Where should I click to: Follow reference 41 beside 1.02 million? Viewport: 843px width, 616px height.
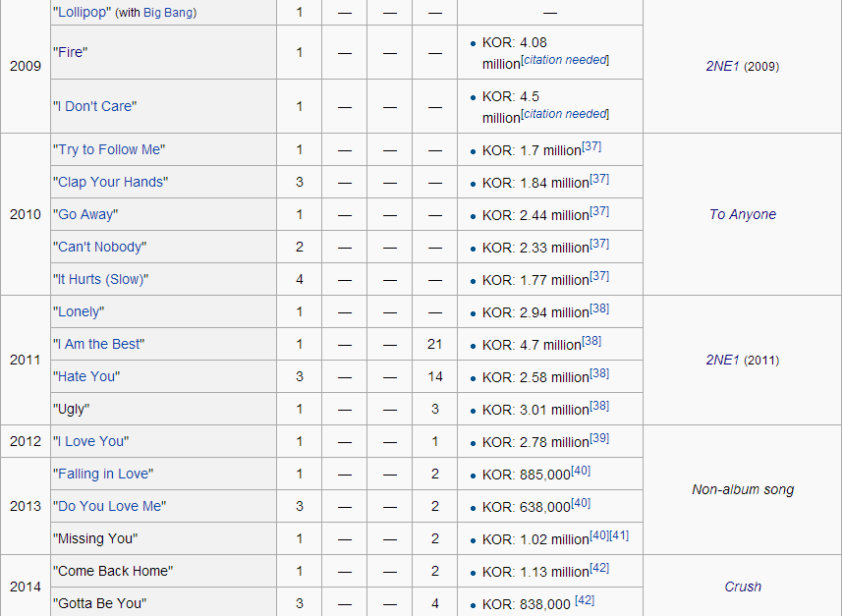619,535
